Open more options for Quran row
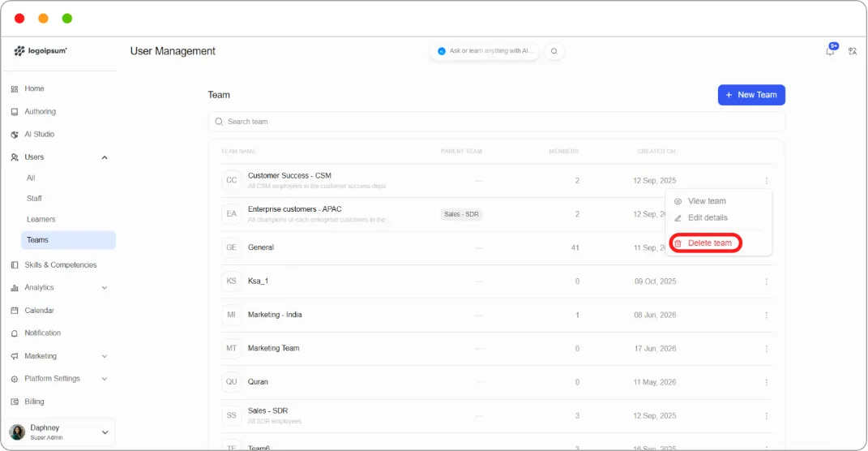The image size is (868, 451). (766, 382)
